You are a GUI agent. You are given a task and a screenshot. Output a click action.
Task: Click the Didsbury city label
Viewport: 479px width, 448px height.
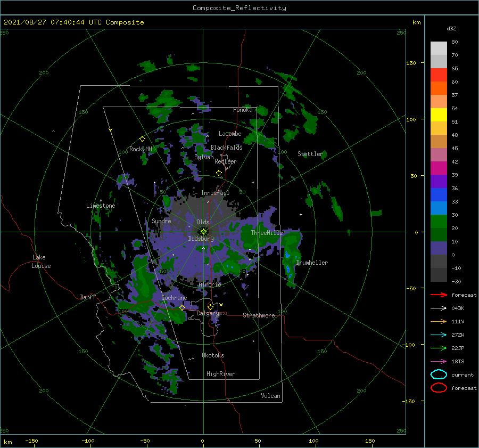(x=201, y=239)
